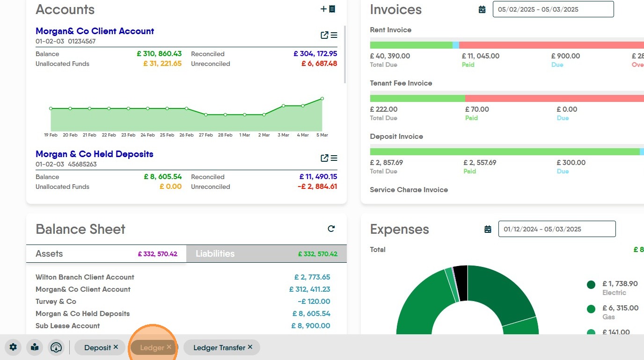Click the Expenses date range field

[556, 229]
